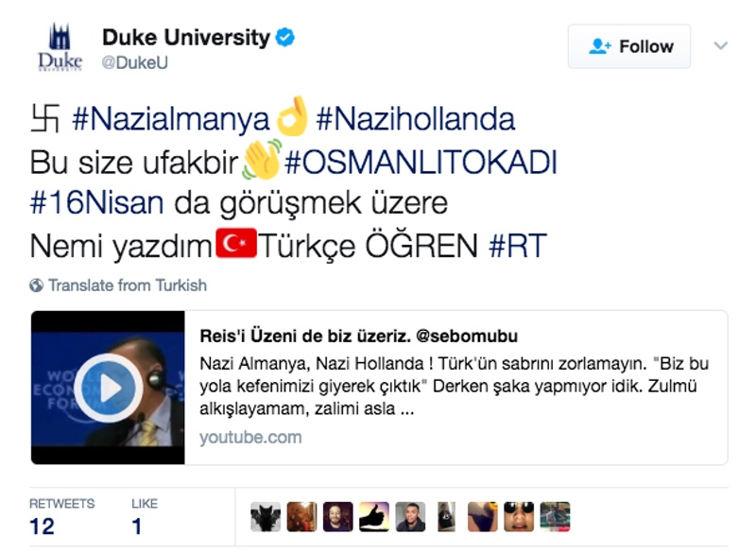Open the youtube.com source link
Screen dimensions: 756x553
(250, 438)
